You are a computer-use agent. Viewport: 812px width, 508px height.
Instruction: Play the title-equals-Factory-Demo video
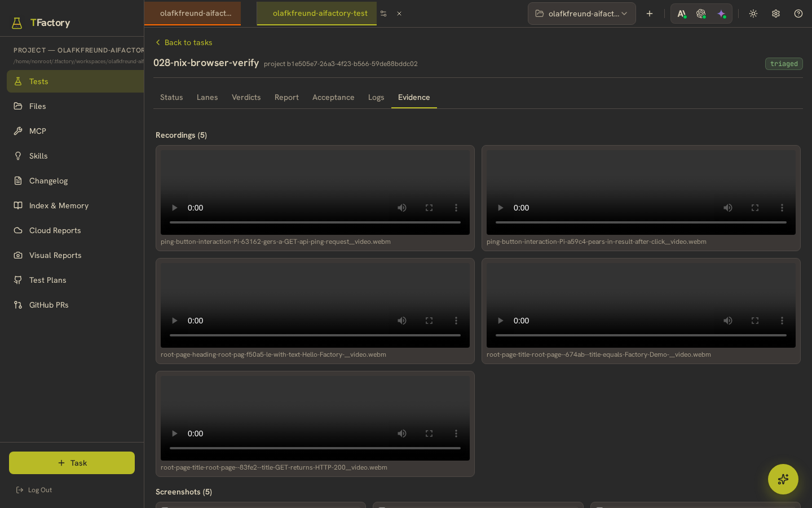500,321
